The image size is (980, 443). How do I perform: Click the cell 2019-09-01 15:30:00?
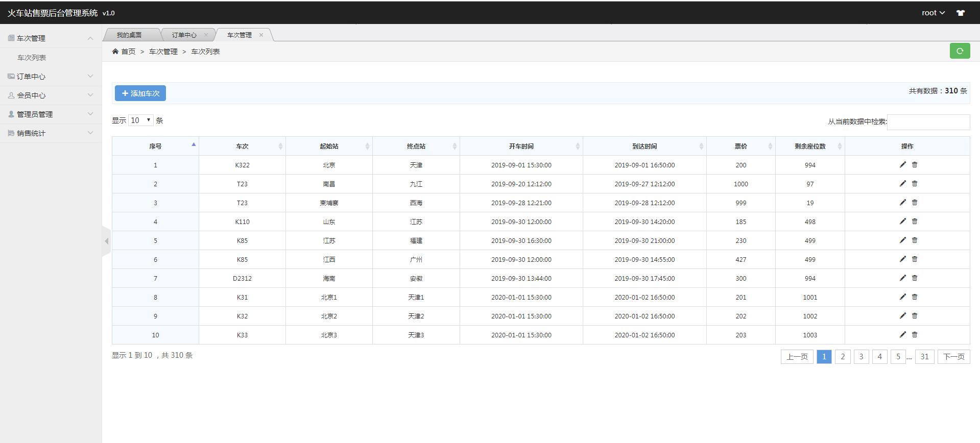521,165
